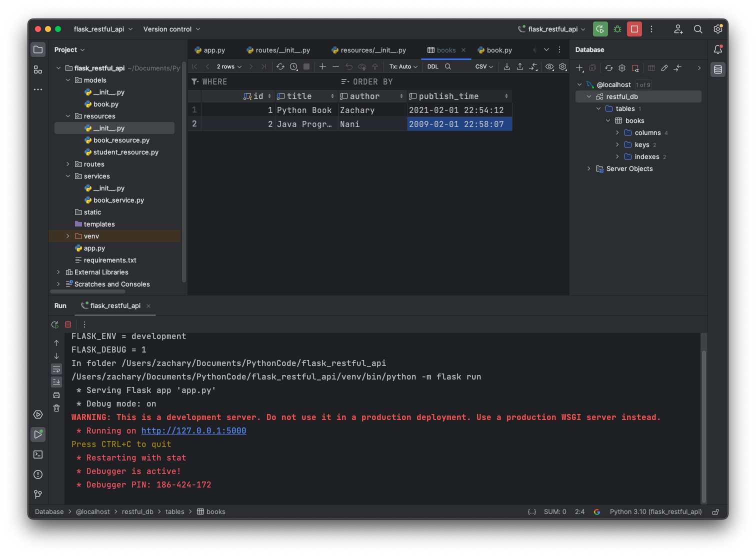Screen dimensions: 756x556
Task: Open the http://127.0.0.1:5000 link
Action: tap(193, 430)
